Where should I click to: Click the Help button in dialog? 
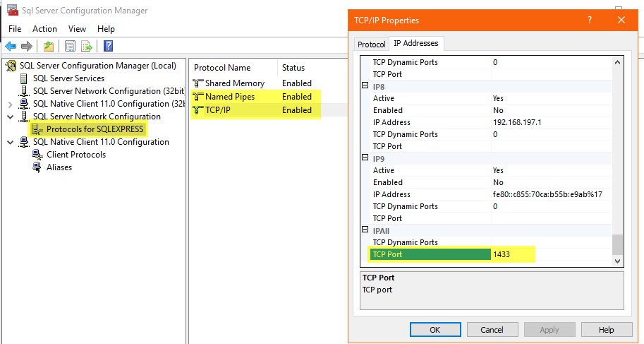tap(606, 330)
